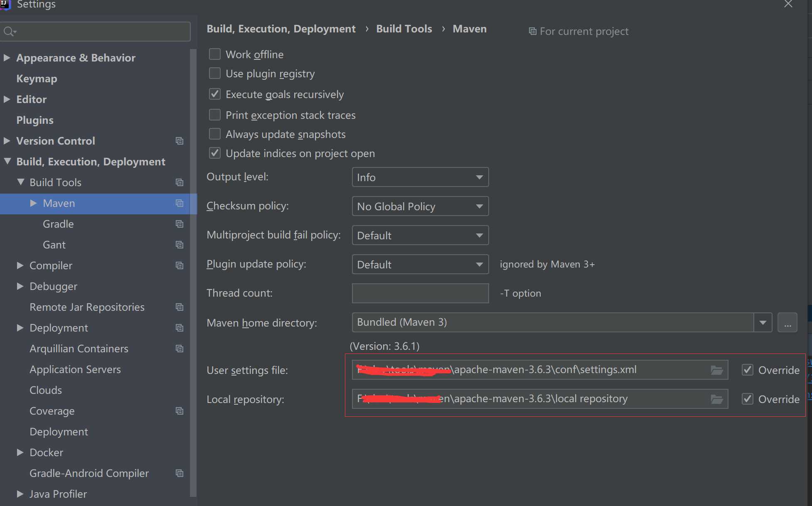Expand Appearance & Behavior section

pos(7,58)
